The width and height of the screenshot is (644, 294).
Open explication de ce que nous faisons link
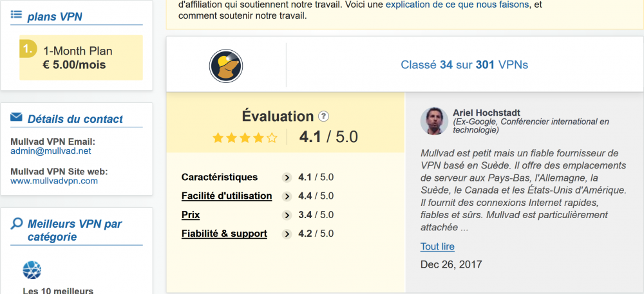[x=459, y=4]
